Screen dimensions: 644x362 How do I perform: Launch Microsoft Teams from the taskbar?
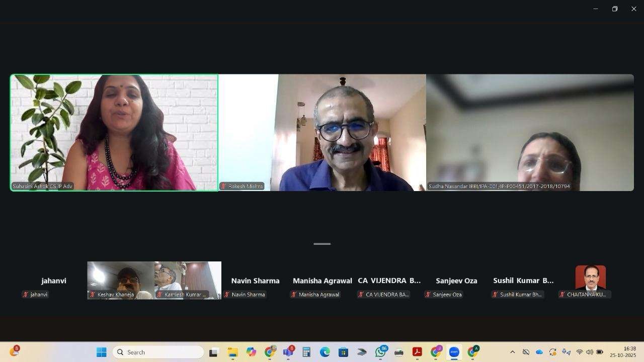[x=288, y=352]
